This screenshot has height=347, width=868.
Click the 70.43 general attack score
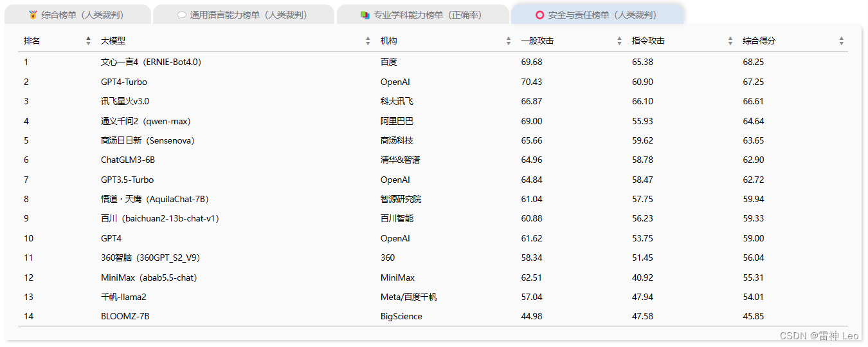coord(532,82)
